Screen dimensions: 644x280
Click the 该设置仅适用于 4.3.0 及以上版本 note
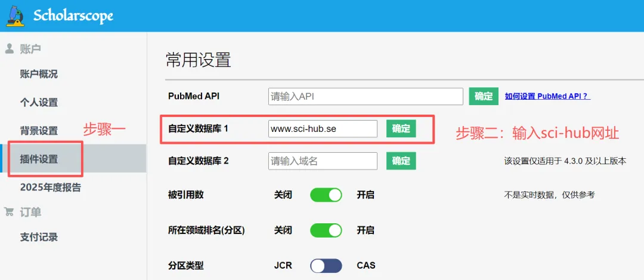pyautogui.click(x=565, y=161)
